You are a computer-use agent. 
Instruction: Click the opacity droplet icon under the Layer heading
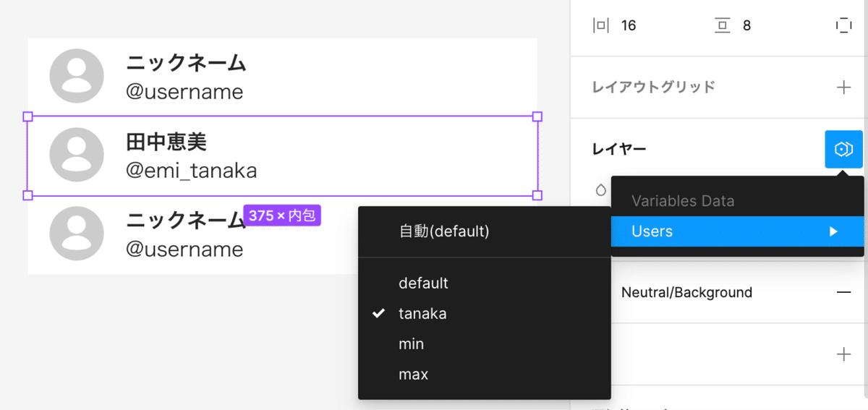pos(600,190)
